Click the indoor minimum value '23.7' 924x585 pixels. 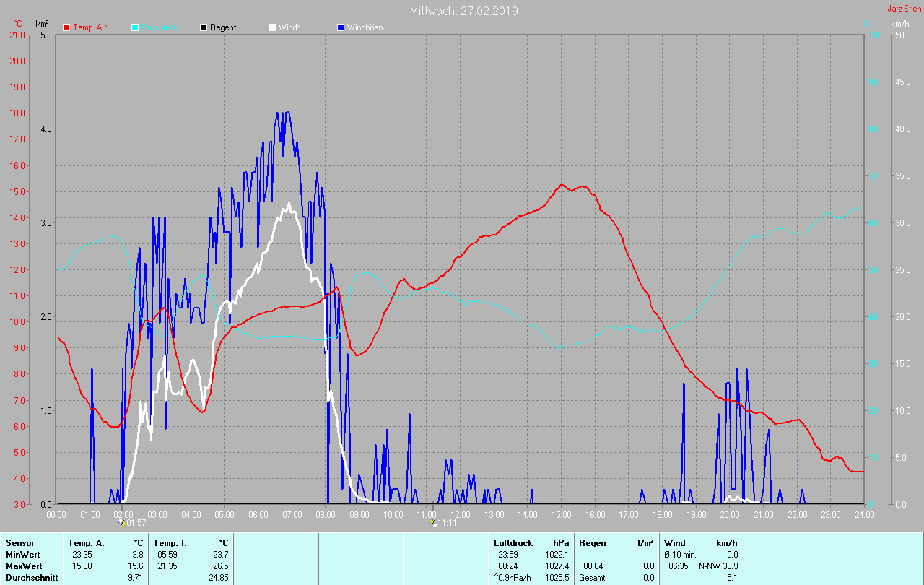(x=221, y=555)
